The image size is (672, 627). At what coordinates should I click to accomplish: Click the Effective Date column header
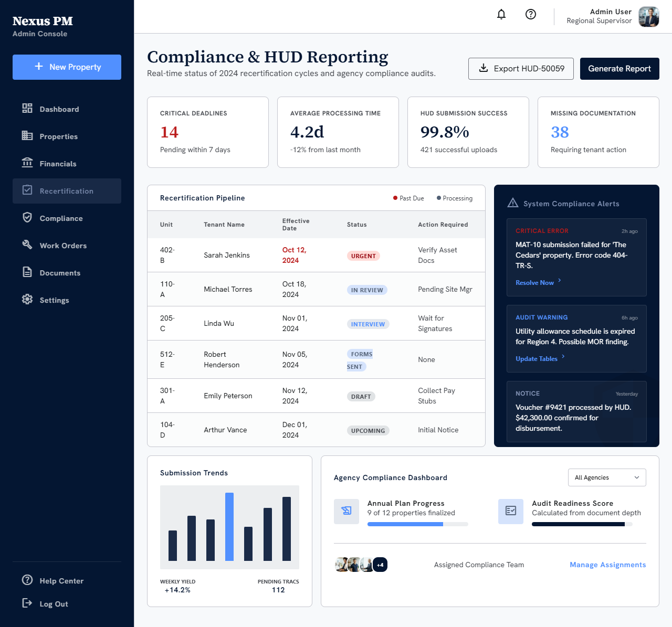pyautogui.click(x=296, y=225)
